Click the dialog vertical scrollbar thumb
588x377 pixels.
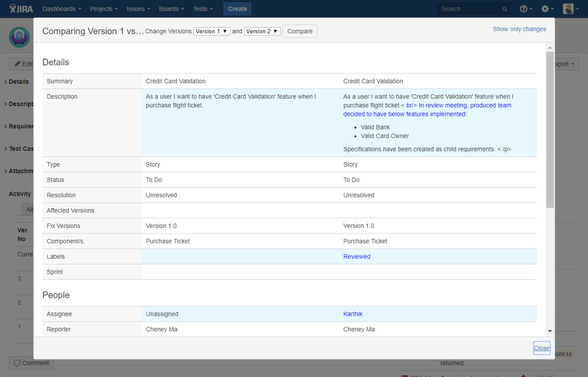pos(550,129)
